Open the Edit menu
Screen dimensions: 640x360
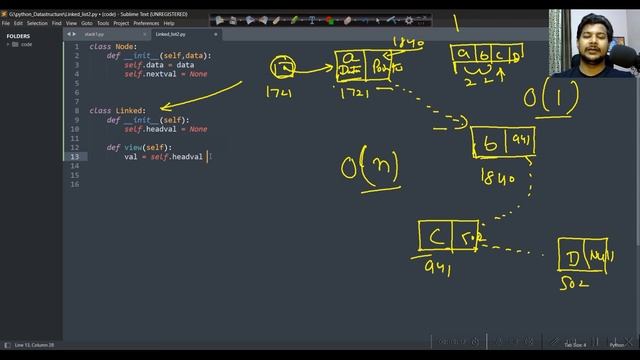coord(18,23)
